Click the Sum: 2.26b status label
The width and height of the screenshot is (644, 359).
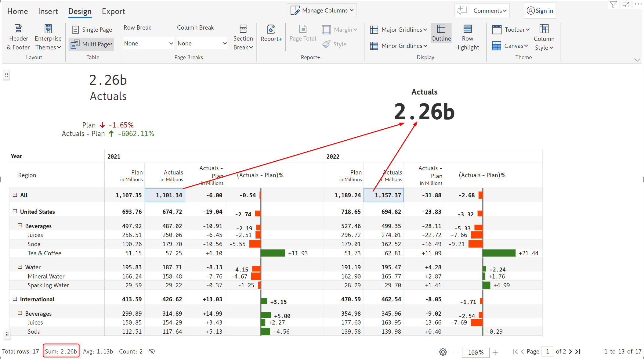tap(61, 351)
